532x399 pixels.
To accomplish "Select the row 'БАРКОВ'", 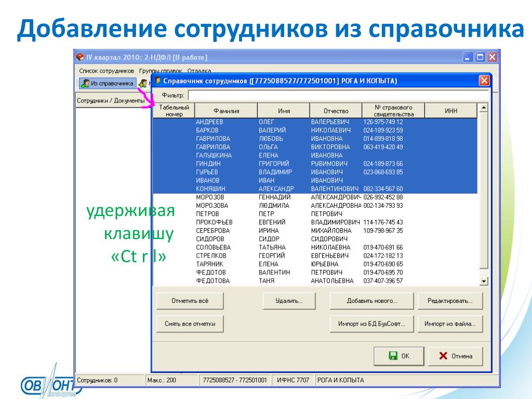I will (315, 130).
